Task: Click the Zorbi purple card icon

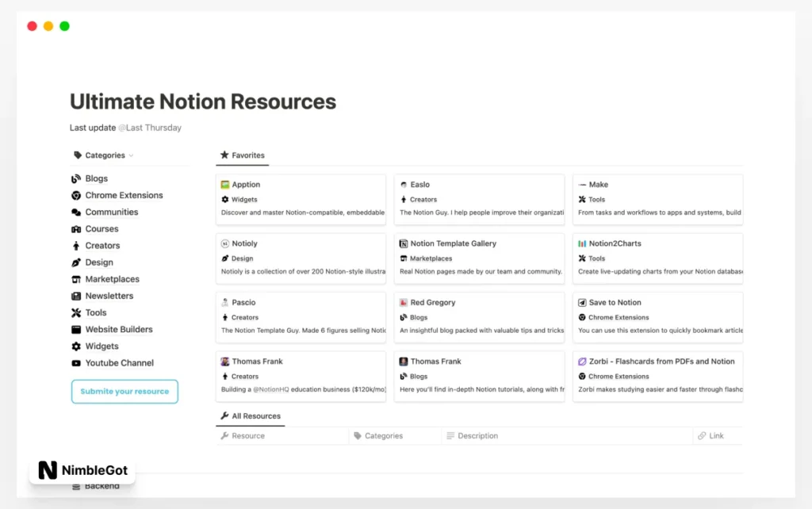Action: tap(582, 362)
